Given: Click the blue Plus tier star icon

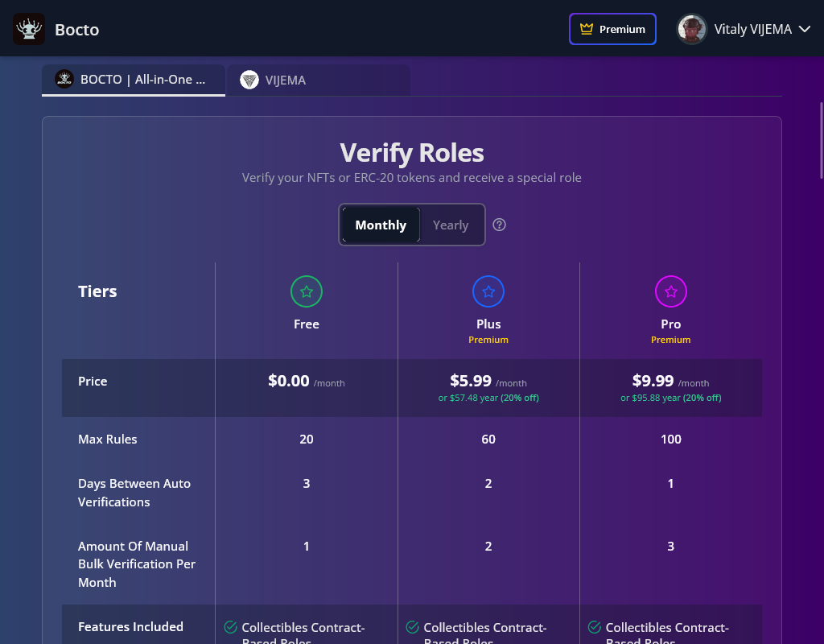Looking at the screenshot, I should click(488, 291).
